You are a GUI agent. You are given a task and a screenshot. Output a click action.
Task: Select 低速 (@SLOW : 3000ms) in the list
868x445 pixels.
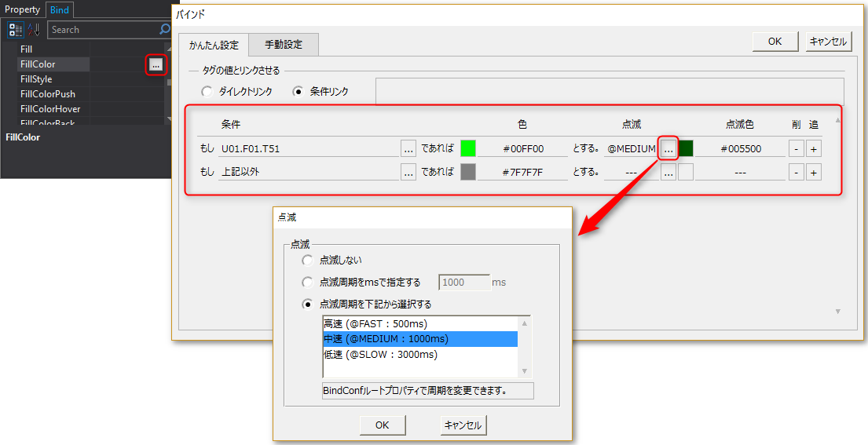380,354
